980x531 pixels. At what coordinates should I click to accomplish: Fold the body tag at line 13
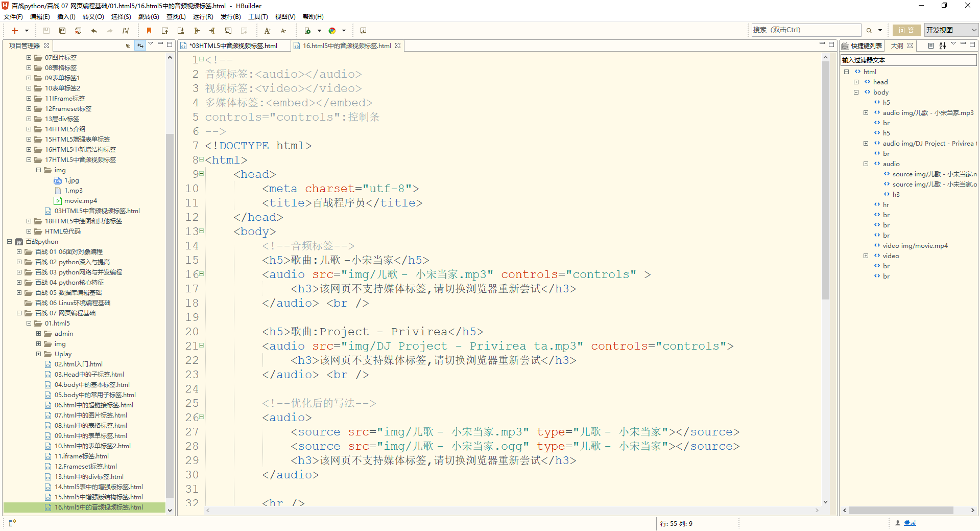click(202, 231)
